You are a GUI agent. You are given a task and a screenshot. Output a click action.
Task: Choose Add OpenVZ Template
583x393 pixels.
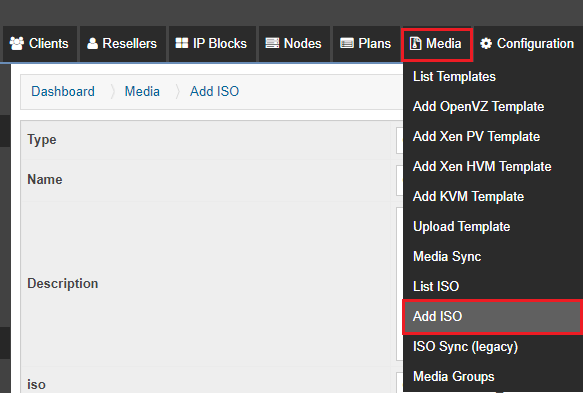point(478,107)
